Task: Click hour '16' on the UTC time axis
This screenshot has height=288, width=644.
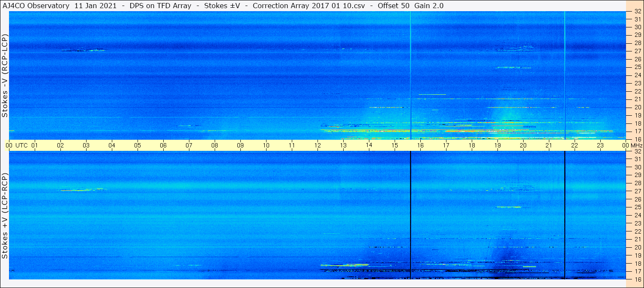Action: pos(420,145)
